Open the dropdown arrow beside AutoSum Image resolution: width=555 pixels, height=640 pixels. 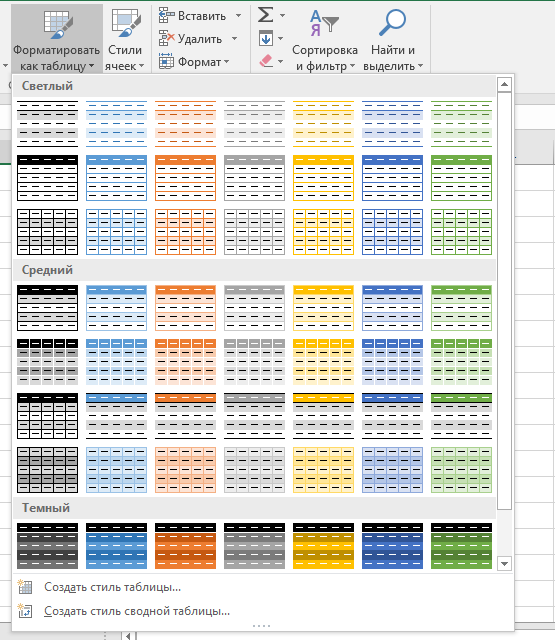[282, 16]
